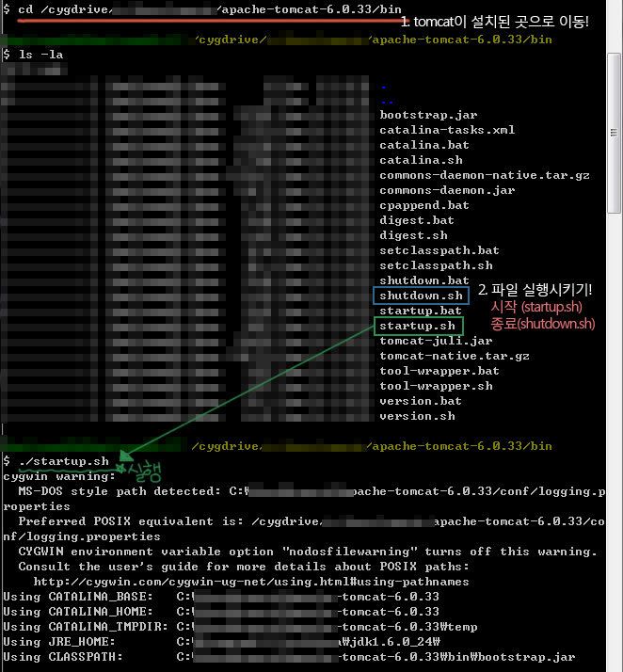623x672 pixels.
Task: Click the version.sh file name
Action: (417, 416)
